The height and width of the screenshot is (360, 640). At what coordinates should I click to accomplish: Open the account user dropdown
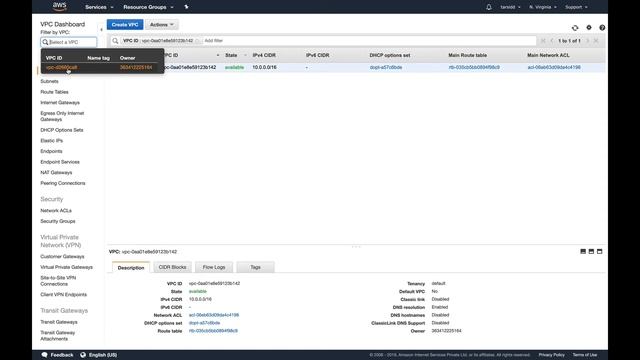510,7
